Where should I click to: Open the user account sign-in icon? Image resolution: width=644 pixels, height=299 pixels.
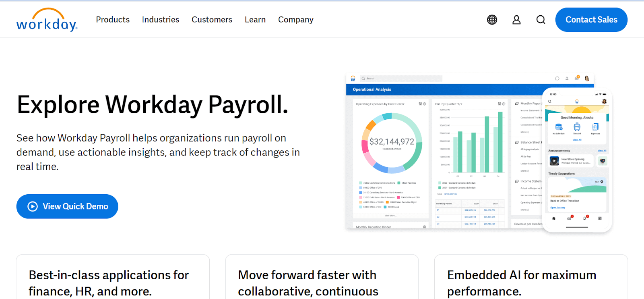516,20
